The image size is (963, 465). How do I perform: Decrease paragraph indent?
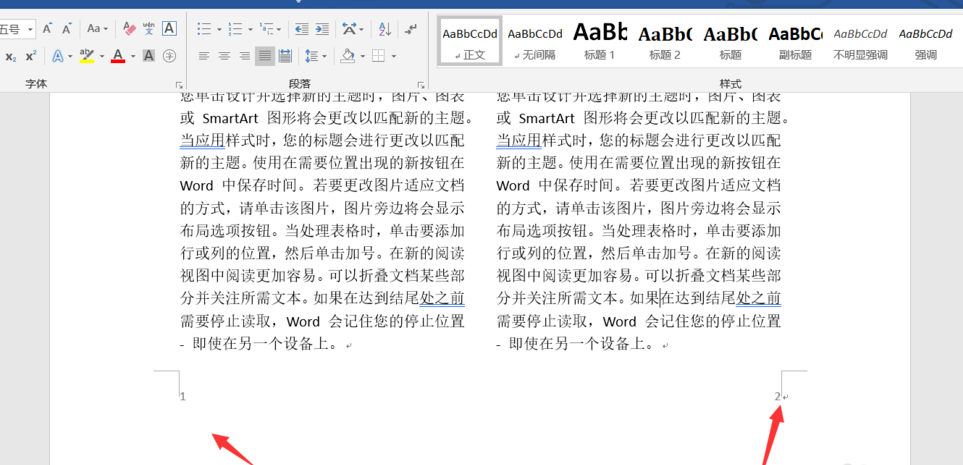pyautogui.click(x=302, y=28)
